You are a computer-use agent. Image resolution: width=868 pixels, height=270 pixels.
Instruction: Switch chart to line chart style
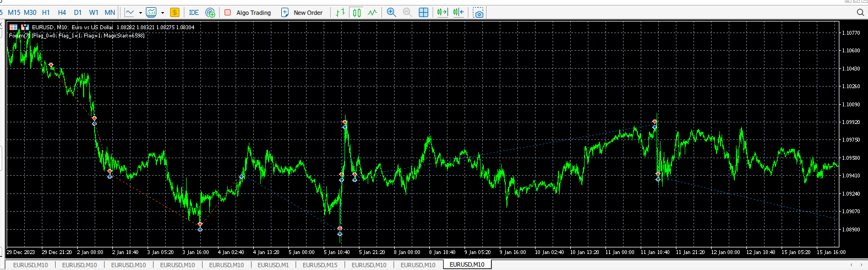pyautogui.click(x=373, y=12)
